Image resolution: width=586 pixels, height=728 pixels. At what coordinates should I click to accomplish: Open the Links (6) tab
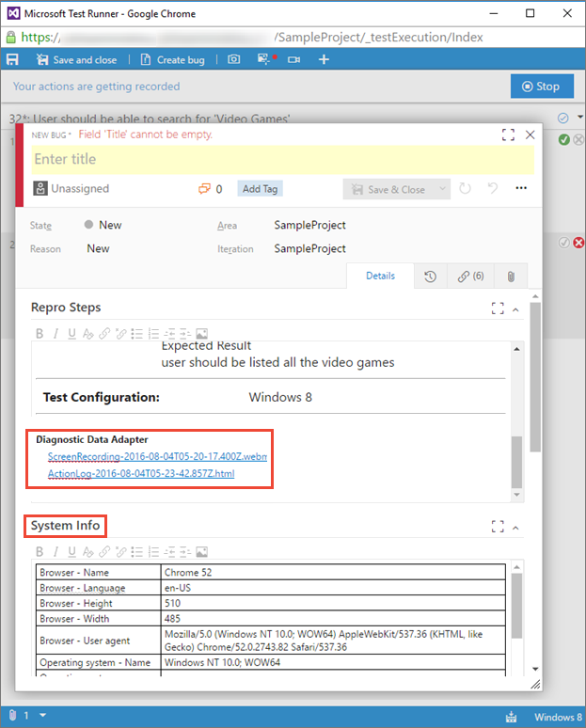pyautogui.click(x=470, y=277)
